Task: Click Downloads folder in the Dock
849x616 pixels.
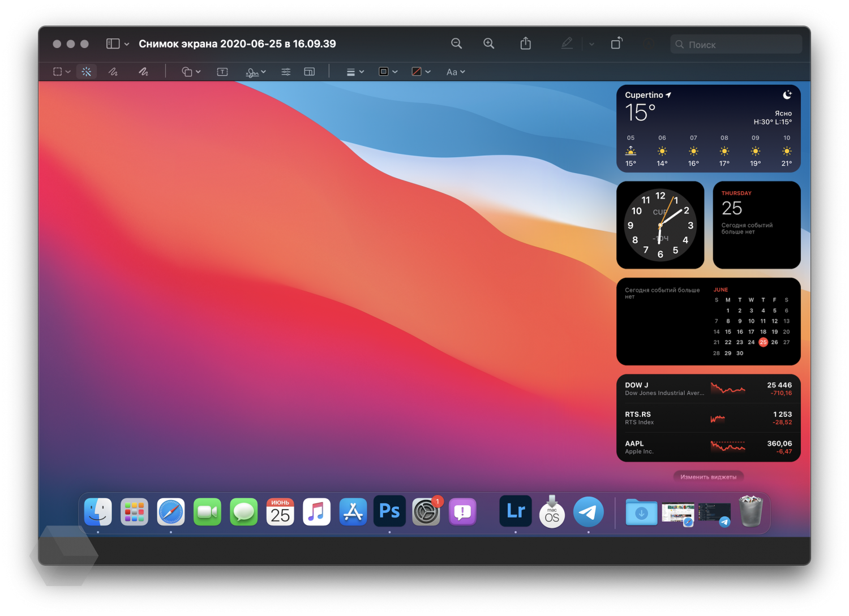Action: 641,512
